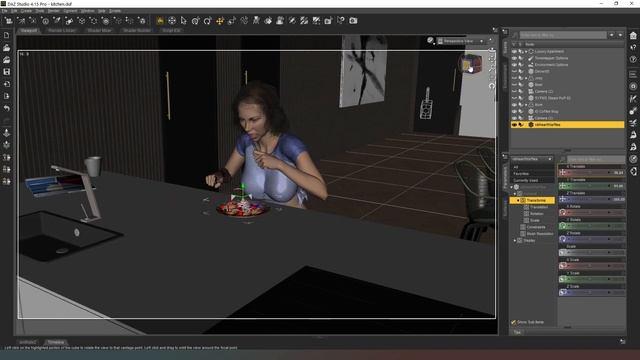Click the camera icon in the top toolbar
This screenshot has width=640, height=360.
pos(353,20)
